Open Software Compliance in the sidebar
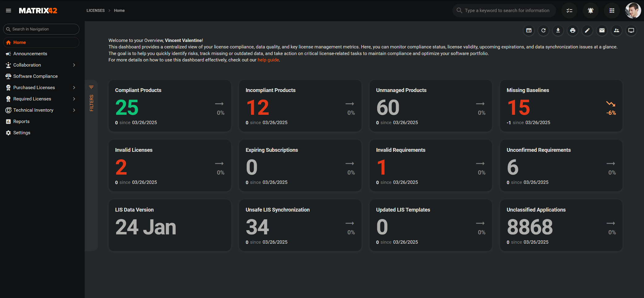Screen dimensions: 644x298 pyautogui.click(x=35, y=76)
